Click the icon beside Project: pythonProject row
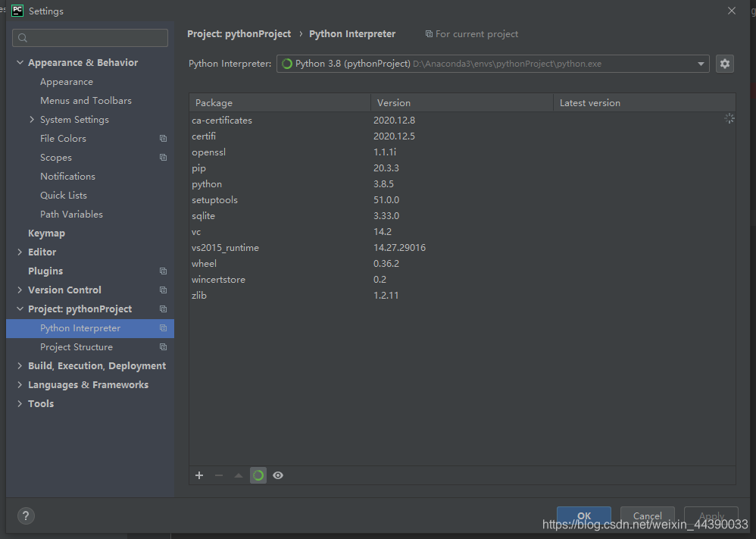 pos(164,309)
